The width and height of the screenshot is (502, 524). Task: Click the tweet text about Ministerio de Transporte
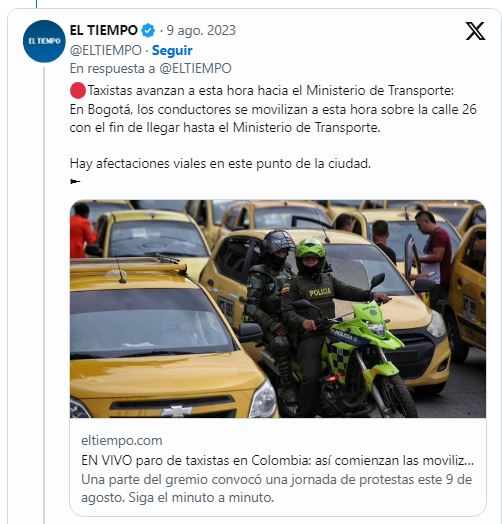pyautogui.click(x=271, y=91)
